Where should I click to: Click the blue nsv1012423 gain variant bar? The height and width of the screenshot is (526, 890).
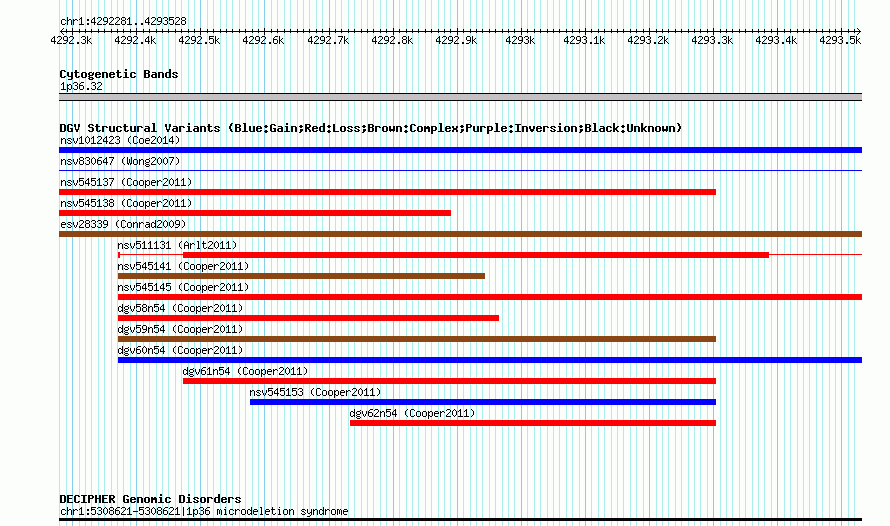(460, 150)
